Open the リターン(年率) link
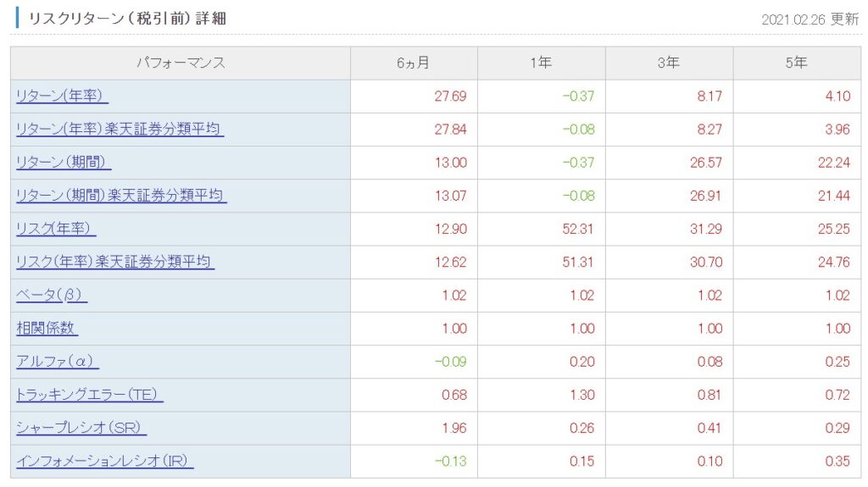 pyautogui.click(x=62, y=97)
